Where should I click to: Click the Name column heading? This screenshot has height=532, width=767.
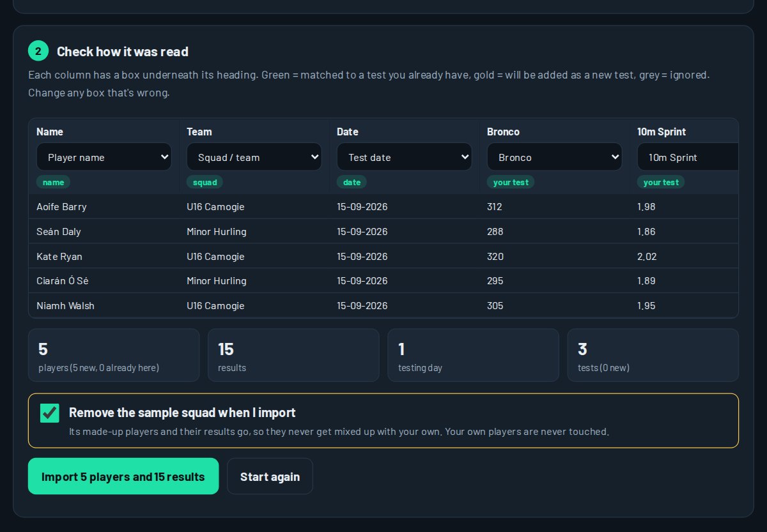pyautogui.click(x=50, y=132)
